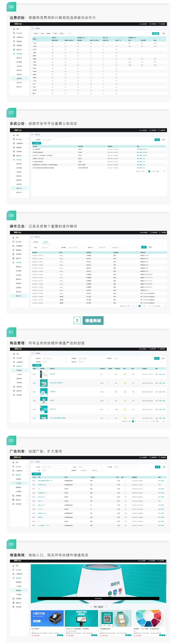
Task: Click 退出登录 icon in 系统公告 panel header
Action: [x=159, y=130]
